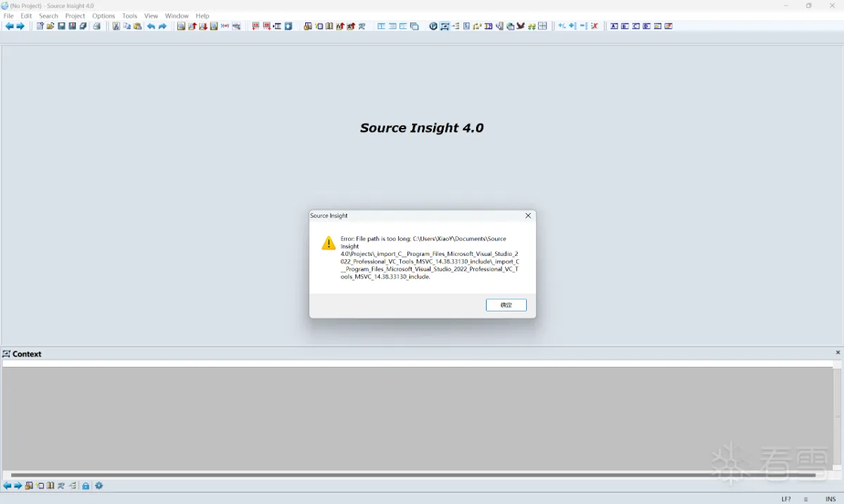Image resolution: width=844 pixels, height=504 pixels.
Task: Click the Copy icon in the toolbar
Action: [x=127, y=26]
